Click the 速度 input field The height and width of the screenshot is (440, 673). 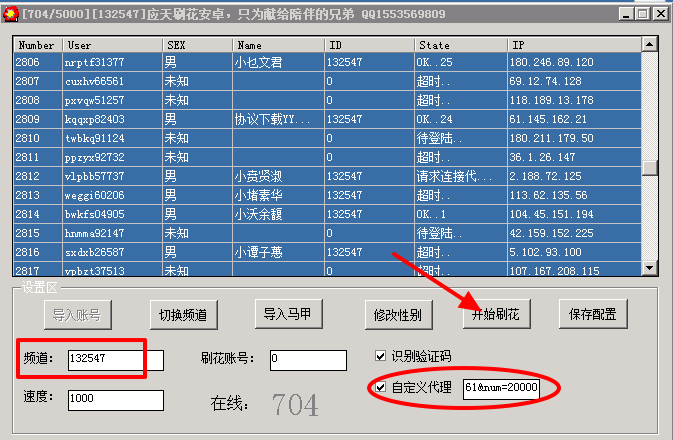115,400
